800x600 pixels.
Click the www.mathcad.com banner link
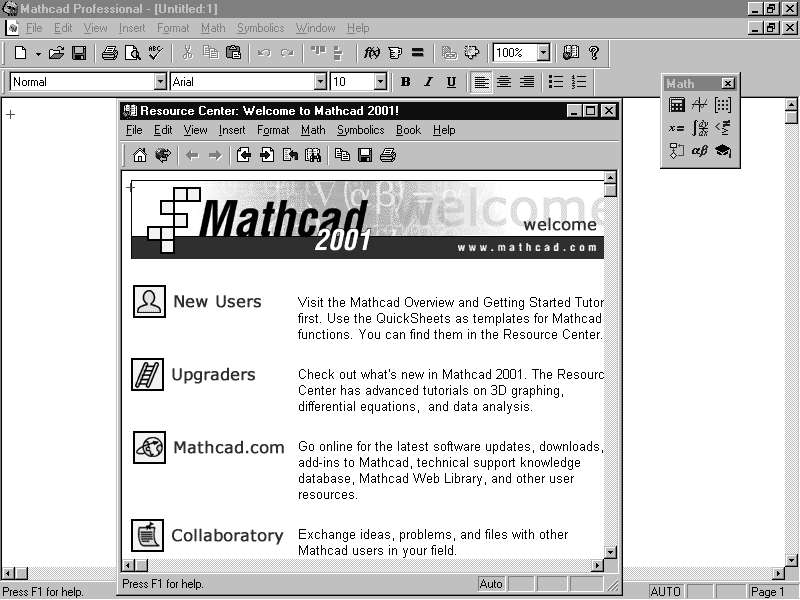coord(527,247)
